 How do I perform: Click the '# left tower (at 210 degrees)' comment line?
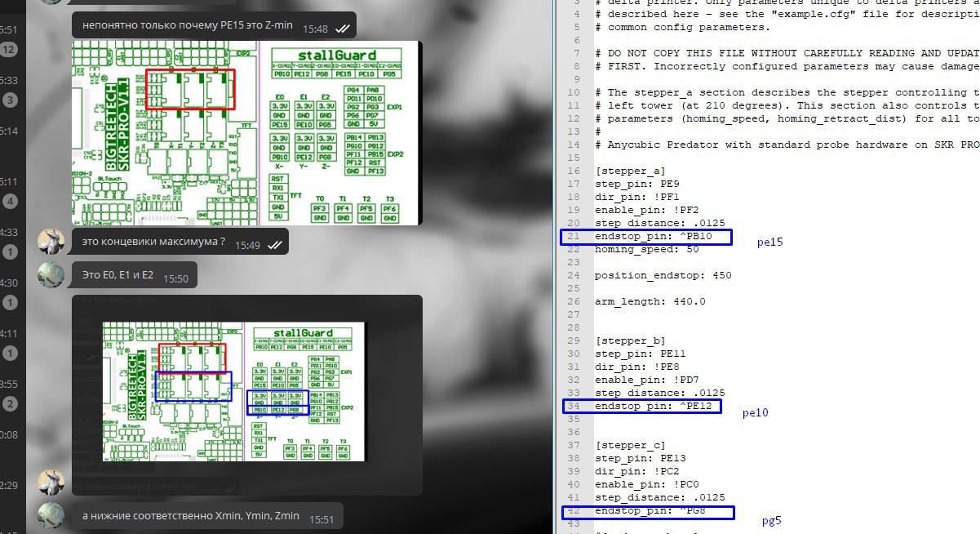click(787, 105)
